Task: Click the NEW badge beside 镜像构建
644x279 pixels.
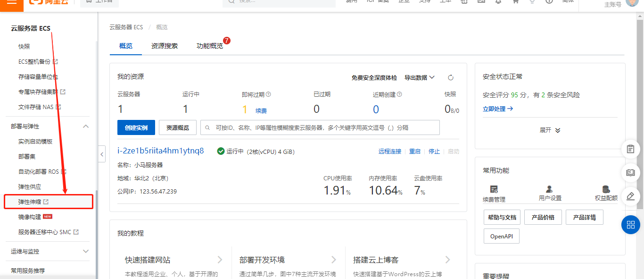Action: (x=48, y=217)
